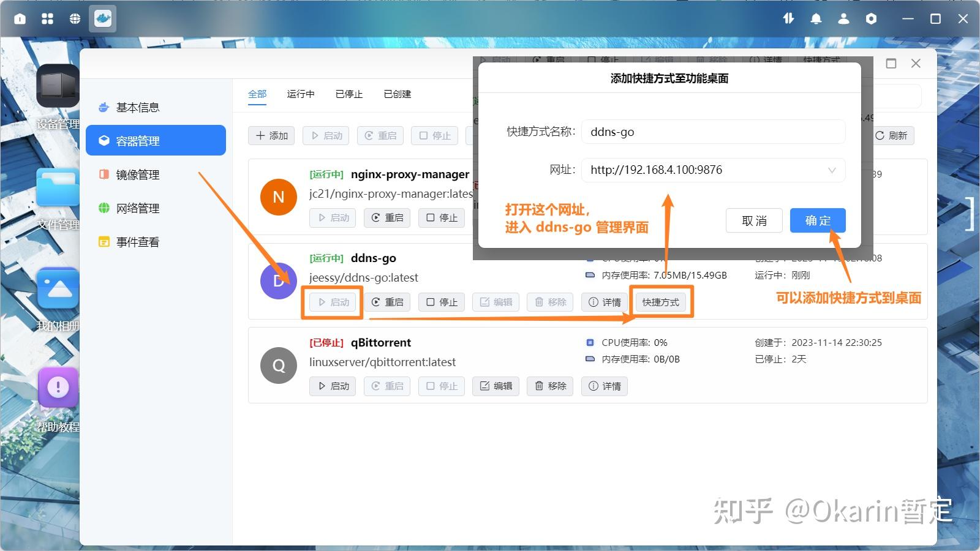
Task: Start the ddns-go container with 启动
Action: tap(332, 301)
